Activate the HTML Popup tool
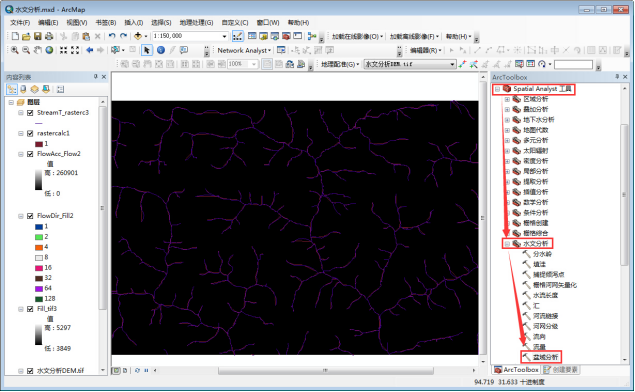This screenshot has height=392, width=635. [x=184, y=50]
